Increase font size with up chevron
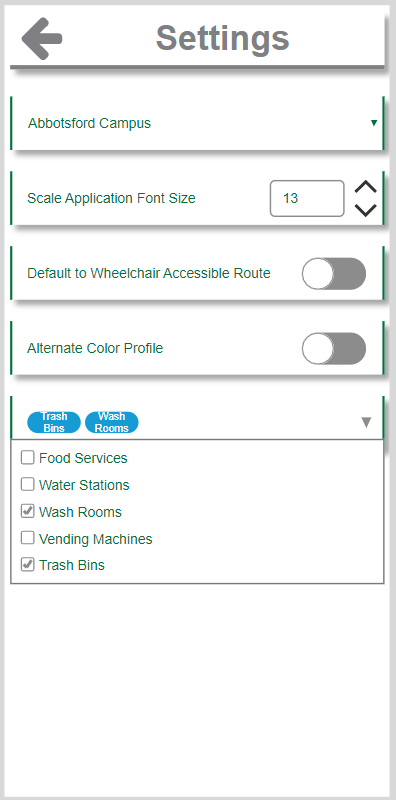Image resolution: width=396 pixels, height=800 pixels. click(365, 187)
